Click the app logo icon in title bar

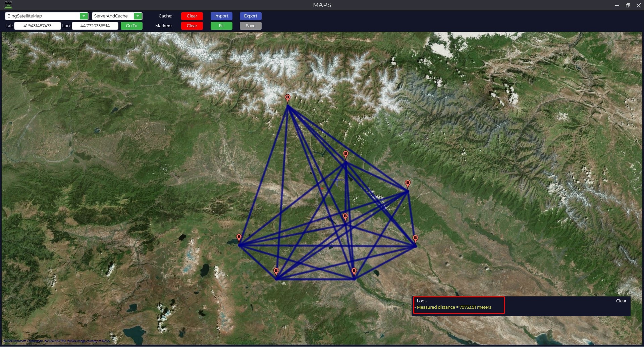click(x=8, y=5)
